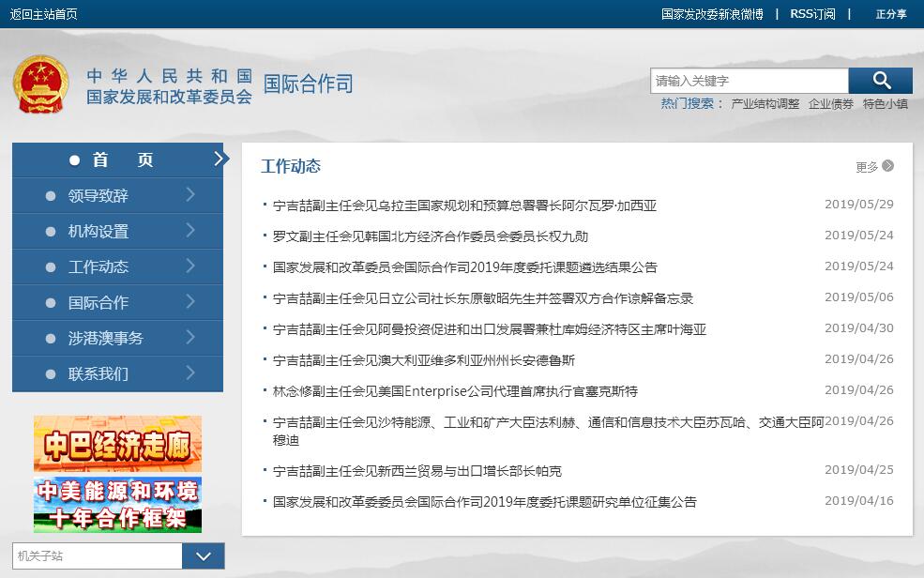The height and width of the screenshot is (578, 924).
Task: Open 工作动态 in the left menu
Action: tap(98, 266)
